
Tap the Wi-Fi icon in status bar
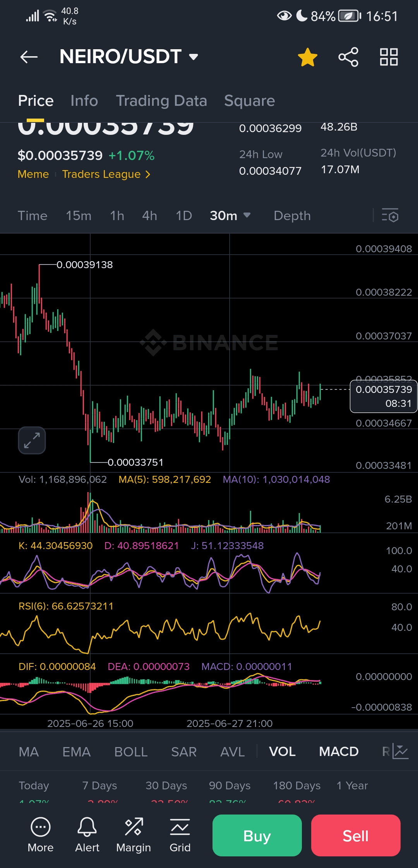tap(50, 16)
